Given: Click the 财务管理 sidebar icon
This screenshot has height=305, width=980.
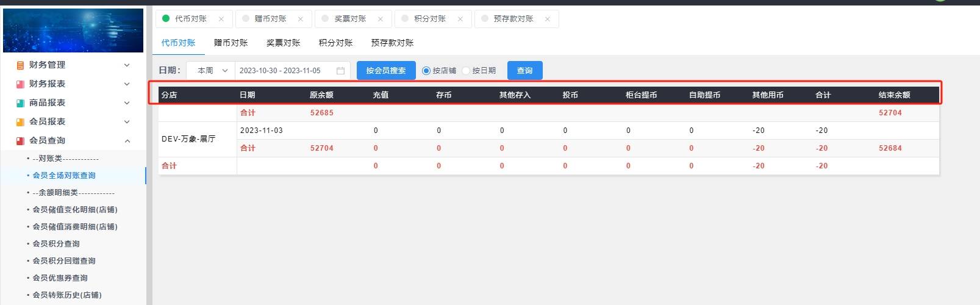Looking at the screenshot, I should click(x=20, y=65).
